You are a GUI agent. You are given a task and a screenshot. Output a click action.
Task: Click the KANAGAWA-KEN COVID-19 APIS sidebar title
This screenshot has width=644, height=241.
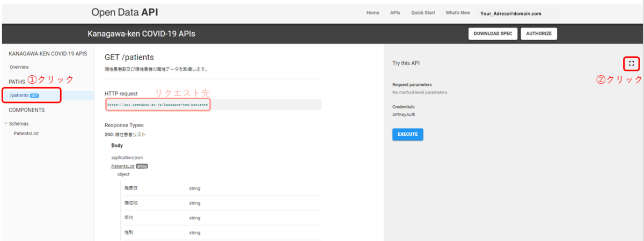pyautogui.click(x=48, y=54)
